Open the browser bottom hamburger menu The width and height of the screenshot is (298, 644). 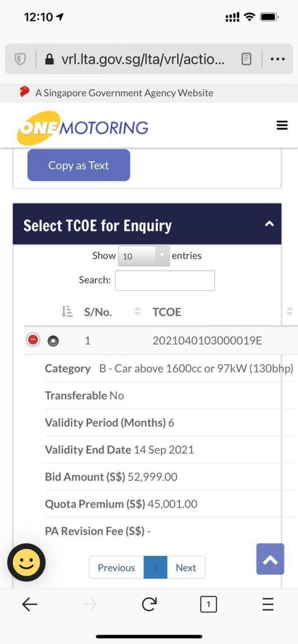pos(268,604)
